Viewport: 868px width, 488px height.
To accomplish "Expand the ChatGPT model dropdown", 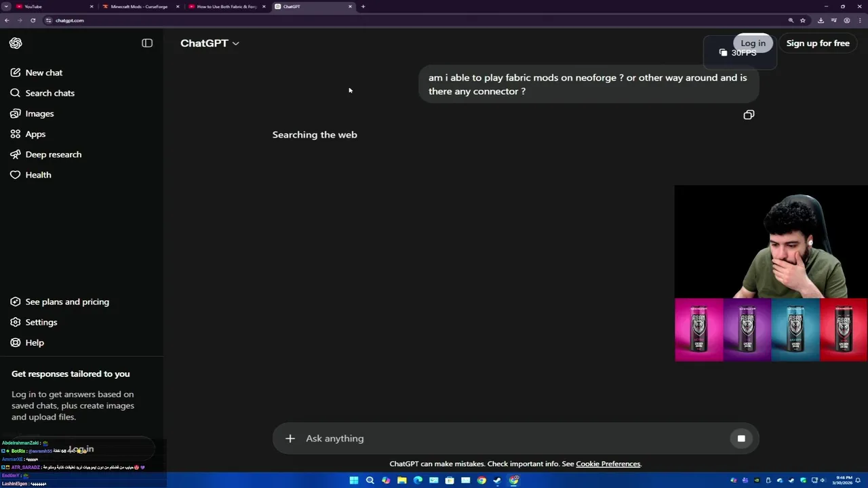I will point(210,43).
